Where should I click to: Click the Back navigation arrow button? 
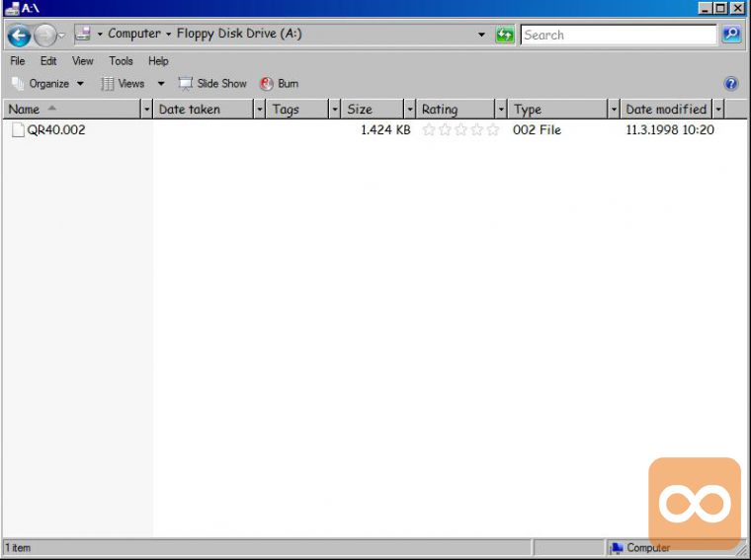19,36
